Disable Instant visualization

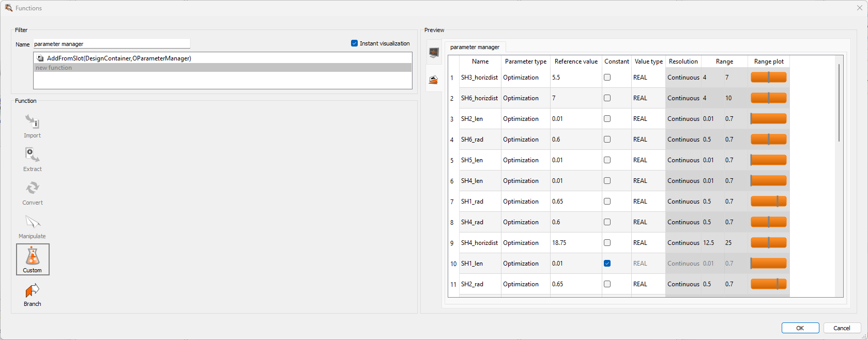(x=354, y=43)
